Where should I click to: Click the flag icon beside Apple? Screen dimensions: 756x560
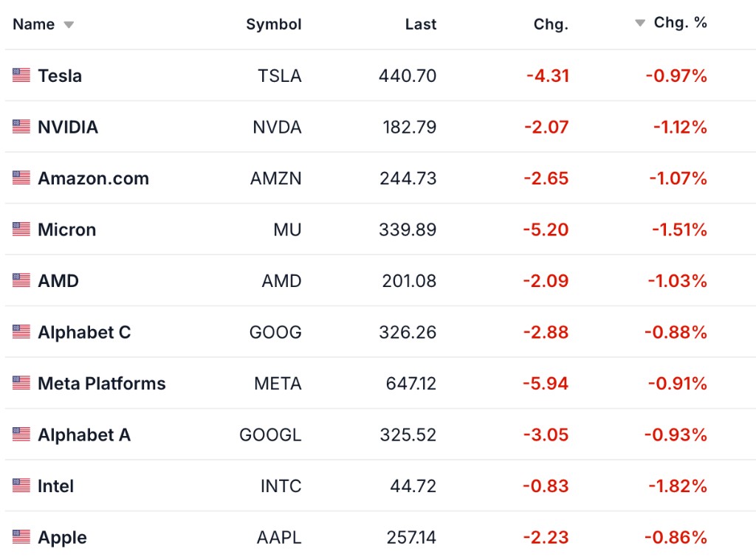(x=21, y=537)
